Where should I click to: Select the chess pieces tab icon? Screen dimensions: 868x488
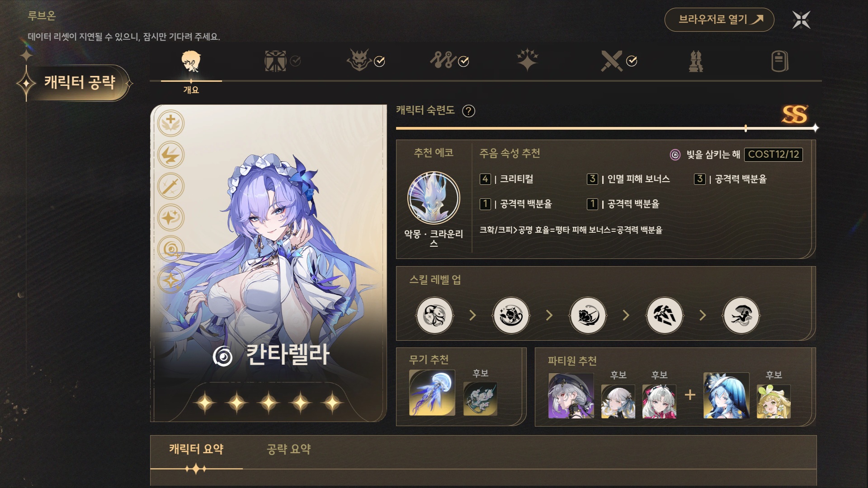pos(696,61)
